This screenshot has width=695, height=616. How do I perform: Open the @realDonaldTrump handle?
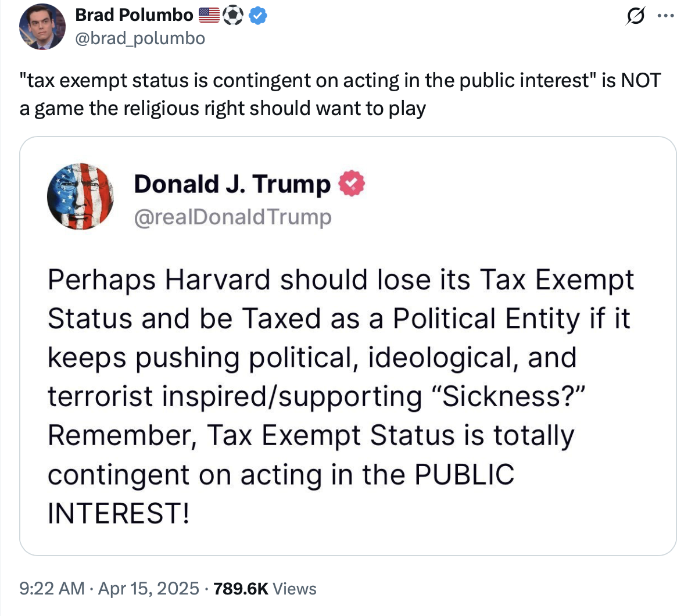tap(232, 217)
